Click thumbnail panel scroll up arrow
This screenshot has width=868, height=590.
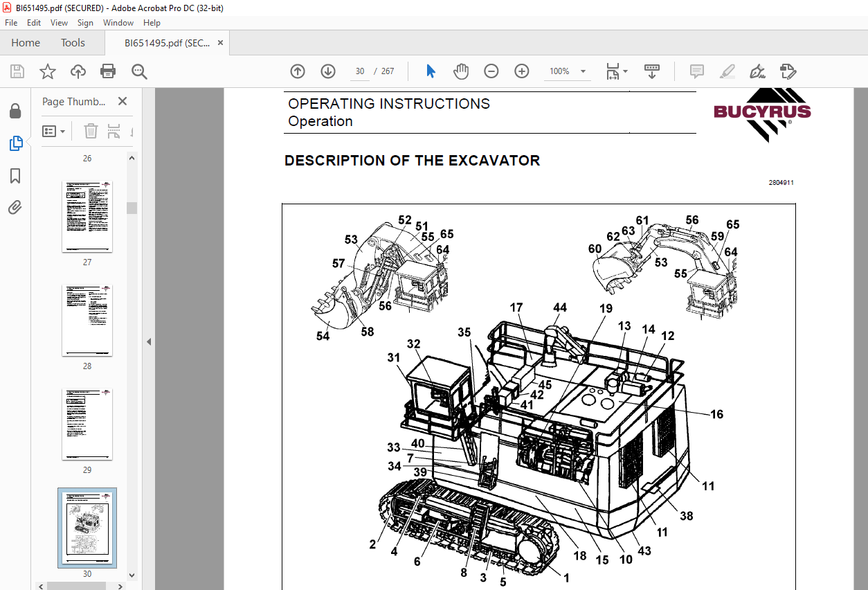(132, 158)
